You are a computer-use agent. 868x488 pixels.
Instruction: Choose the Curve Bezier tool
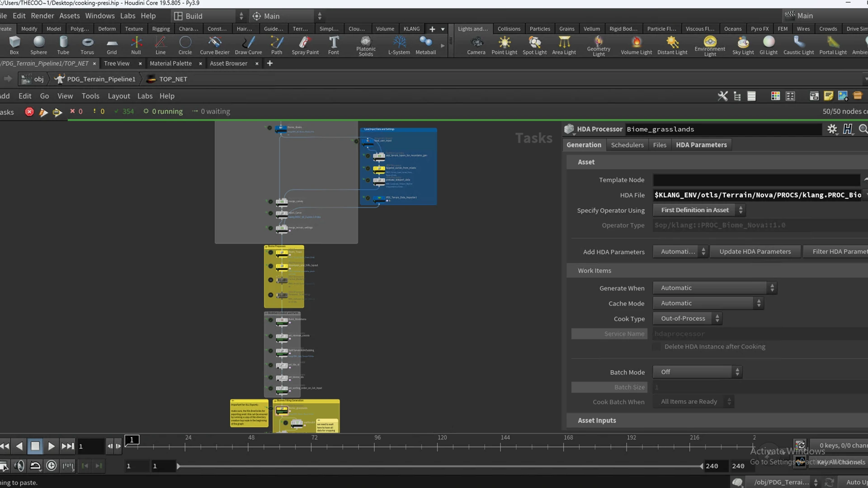(x=215, y=46)
